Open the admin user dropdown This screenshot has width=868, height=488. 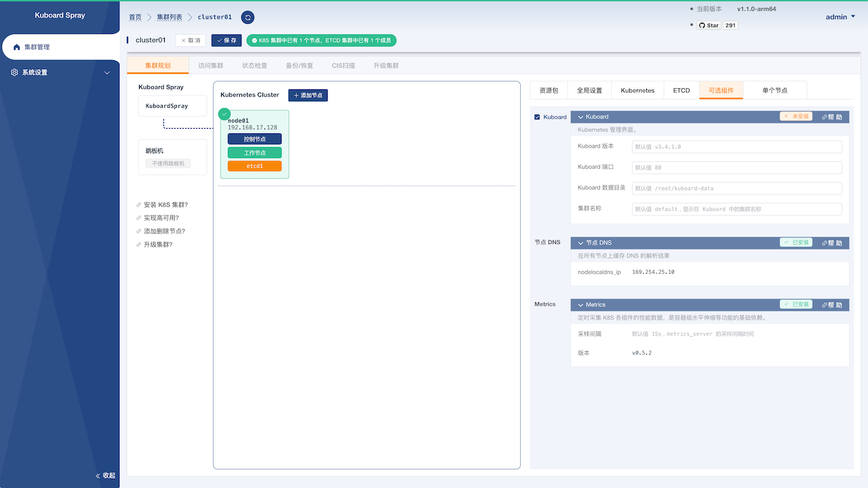840,17
